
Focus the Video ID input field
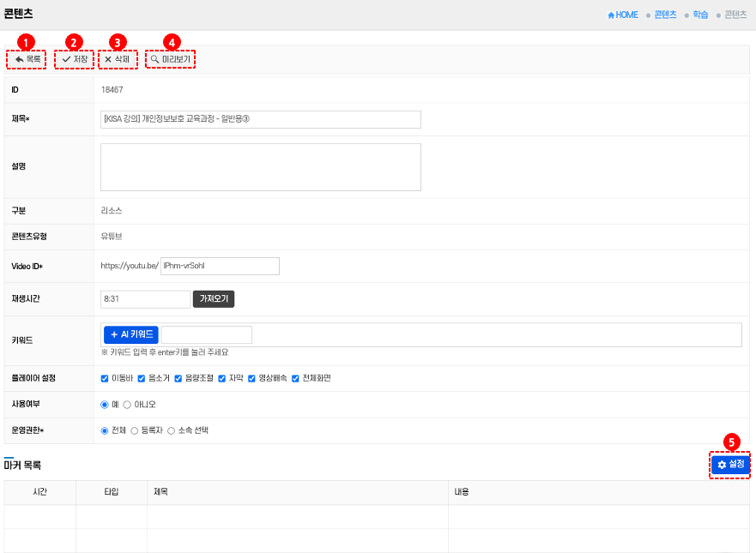[220, 266]
